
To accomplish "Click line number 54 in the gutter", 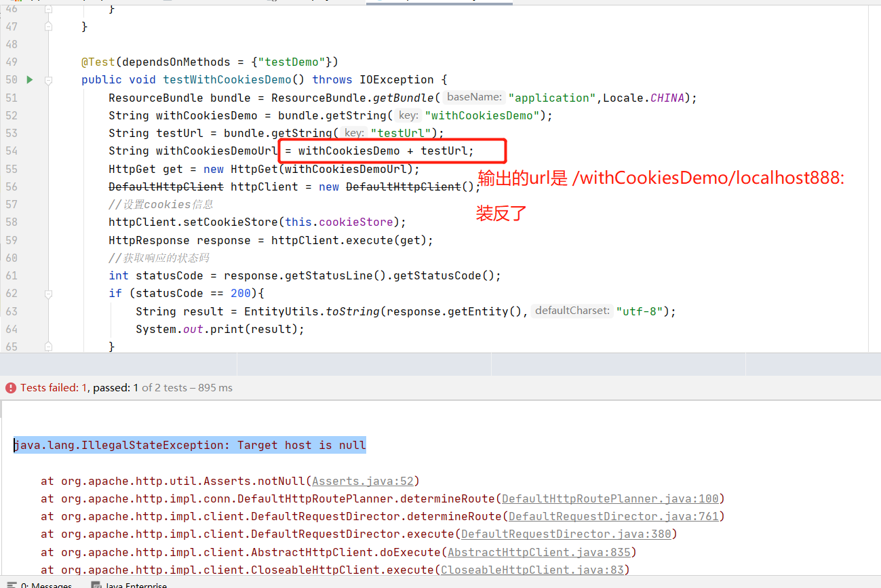I will pyautogui.click(x=11, y=151).
